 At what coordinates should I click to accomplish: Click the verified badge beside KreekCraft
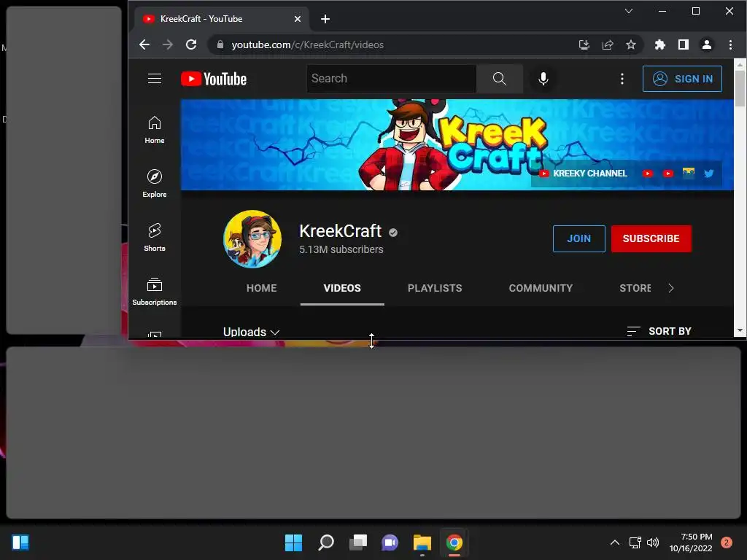click(x=393, y=233)
